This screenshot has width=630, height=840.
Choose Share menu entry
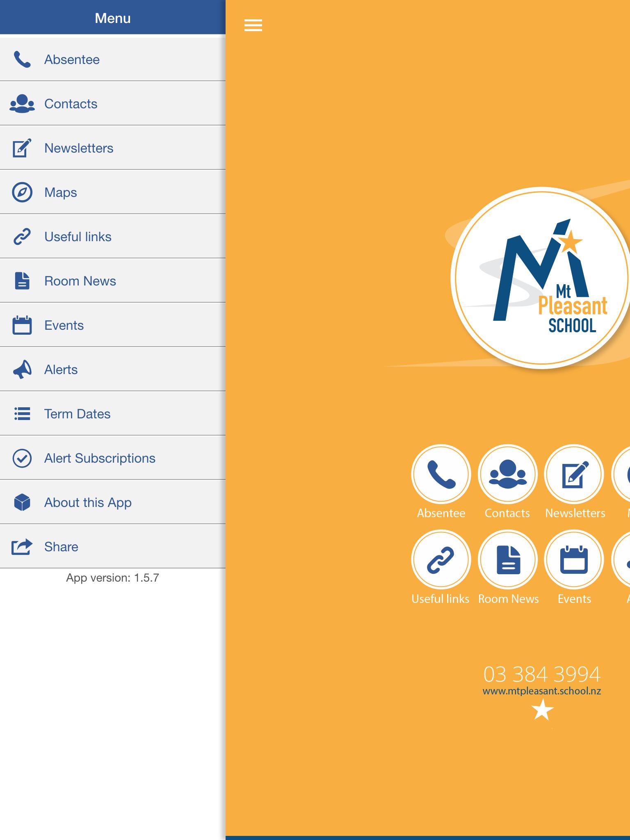[113, 547]
